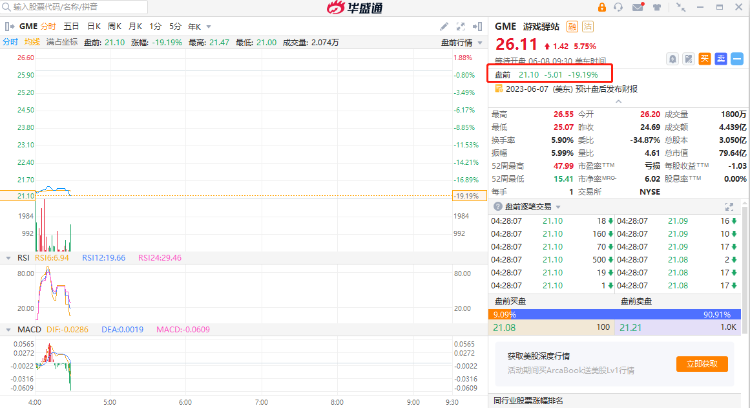Switch to the 日K chart tab
Image resolution: width=750 pixels, height=408 pixels.
(93, 25)
